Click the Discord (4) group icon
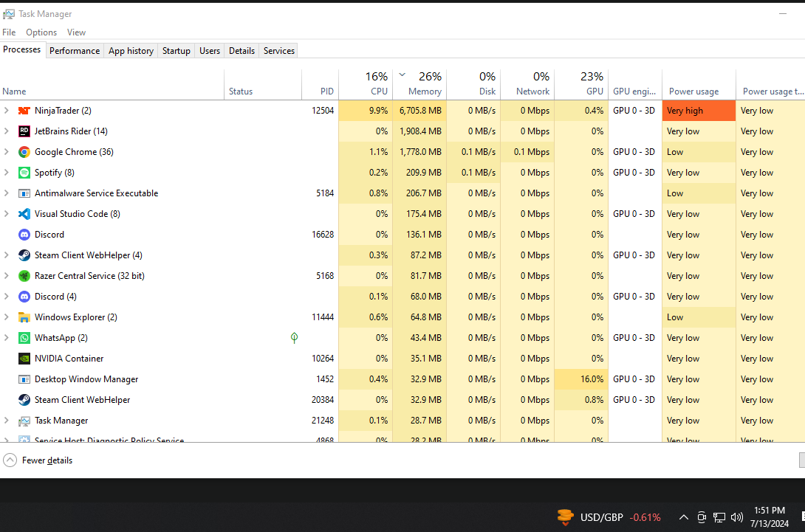Image resolution: width=805 pixels, height=532 pixels. 24,297
